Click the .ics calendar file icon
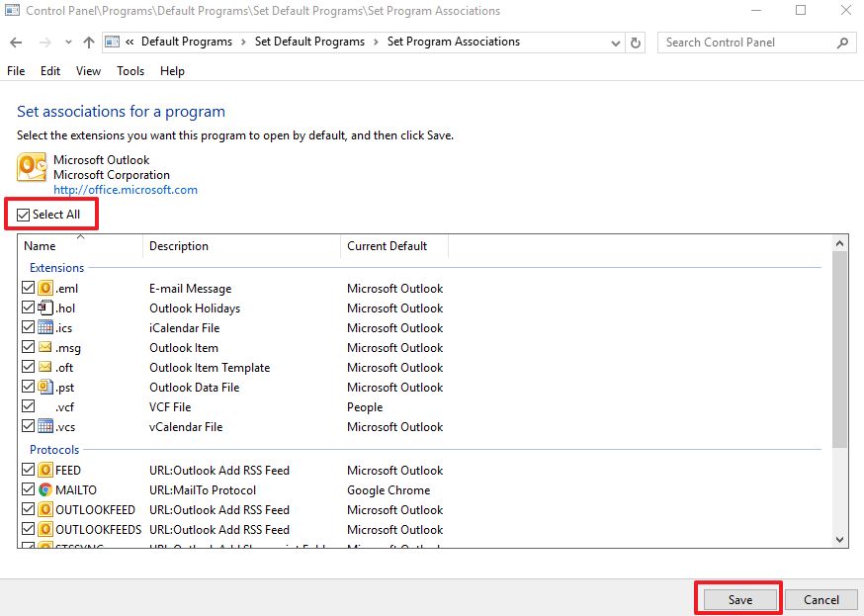Screen dimensions: 864x616 coord(45,327)
